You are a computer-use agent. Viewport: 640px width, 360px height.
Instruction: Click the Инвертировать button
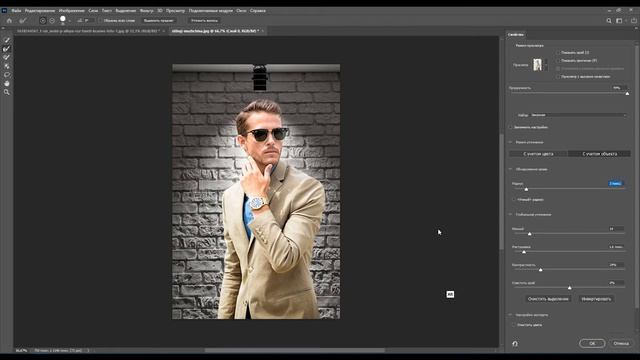click(x=596, y=299)
